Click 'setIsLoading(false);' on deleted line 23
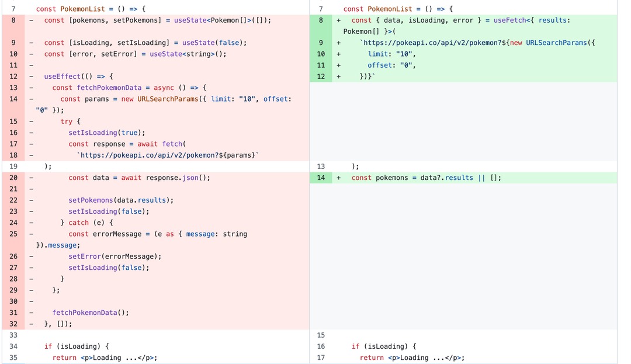The height and width of the screenshot is (364, 631). [x=109, y=212]
